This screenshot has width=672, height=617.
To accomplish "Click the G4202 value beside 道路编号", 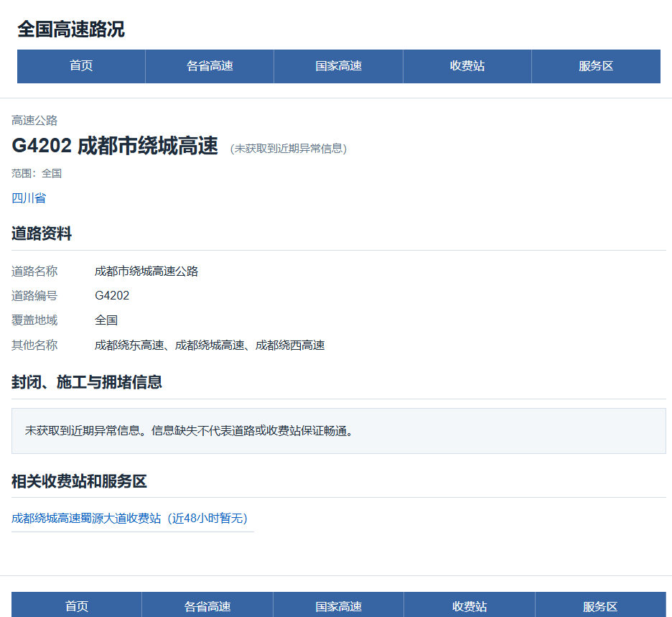I will click(112, 296).
